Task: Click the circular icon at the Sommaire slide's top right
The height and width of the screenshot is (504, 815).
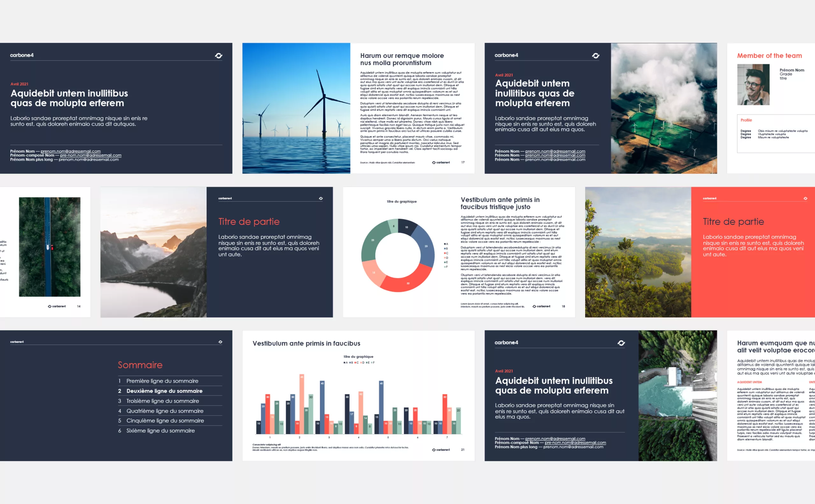Action: tap(220, 342)
